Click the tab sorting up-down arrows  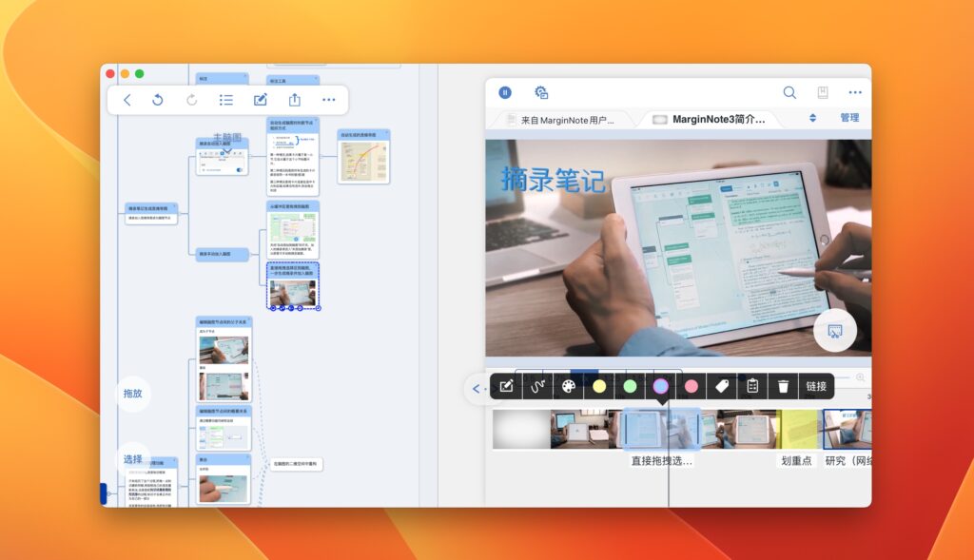[x=813, y=118]
